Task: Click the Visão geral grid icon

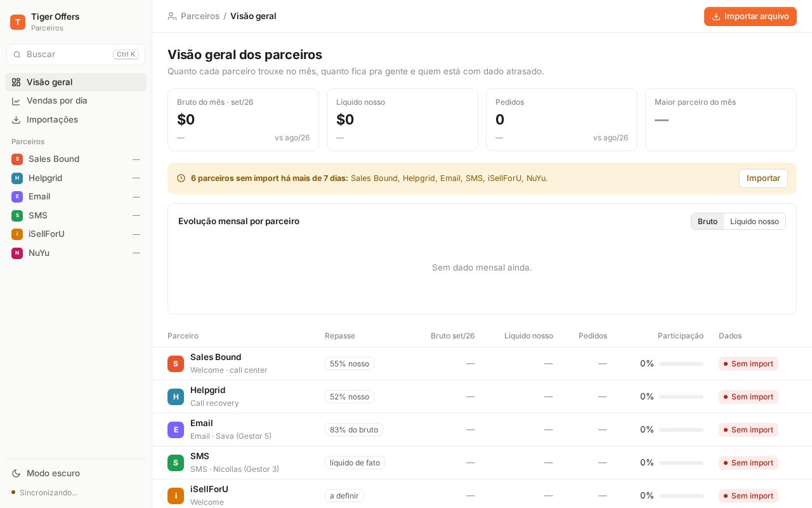Action: [x=16, y=82]
